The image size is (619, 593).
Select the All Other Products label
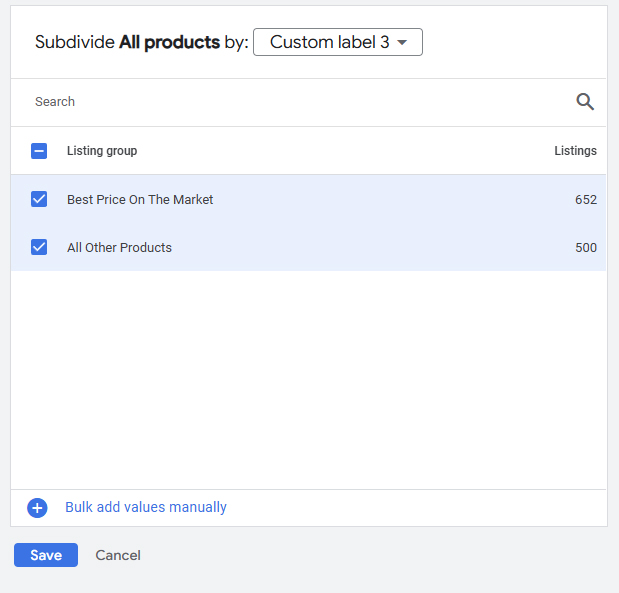coord(120,248)
